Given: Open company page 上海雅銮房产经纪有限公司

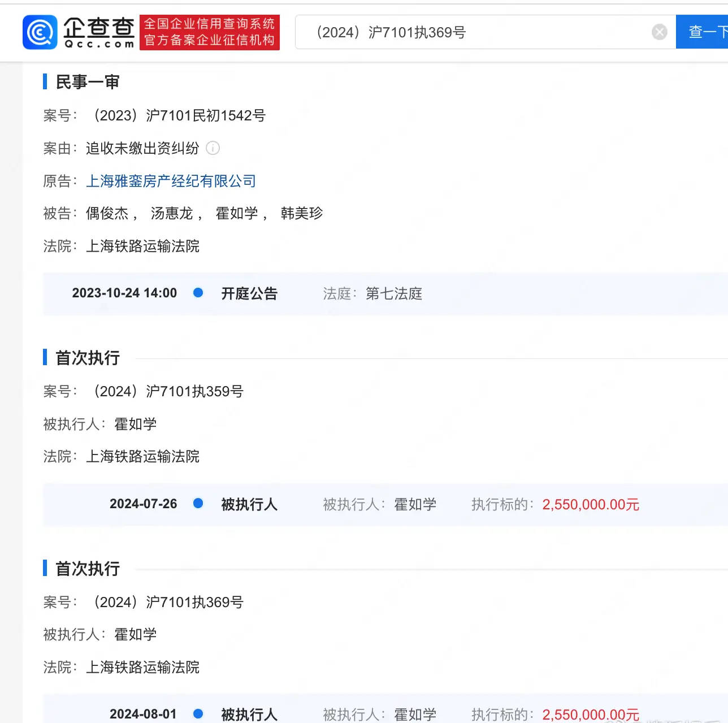Looking at the screenshot, I should click(x=171, y=181).
